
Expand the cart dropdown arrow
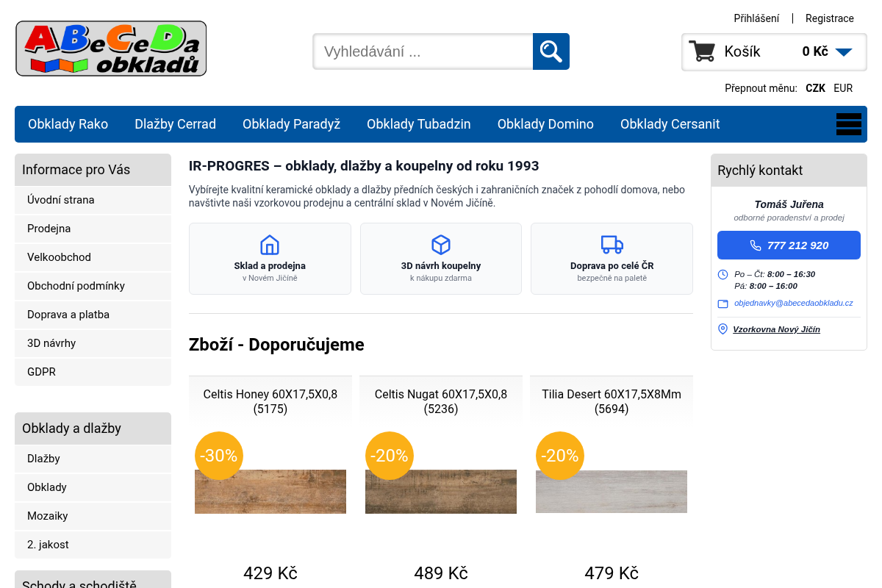pos(844,52)
